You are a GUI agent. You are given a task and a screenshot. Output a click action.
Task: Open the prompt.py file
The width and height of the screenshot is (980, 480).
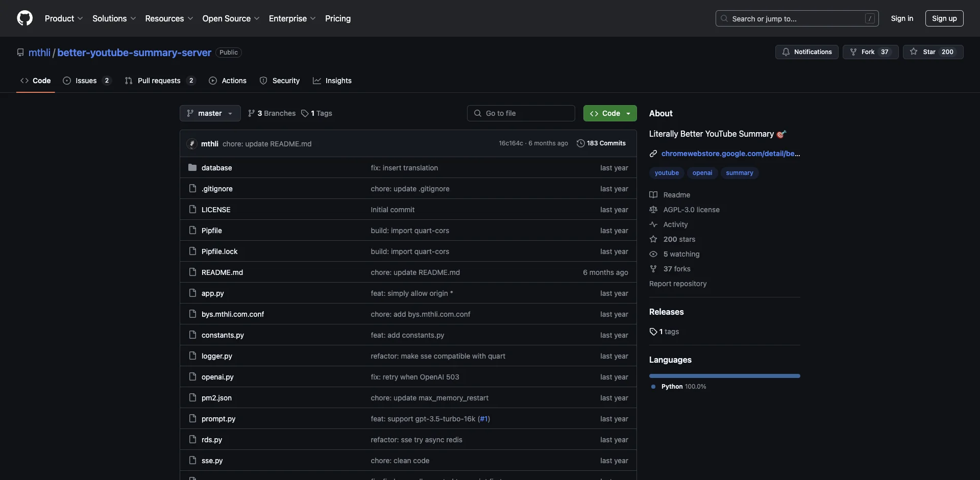(218, 419)
